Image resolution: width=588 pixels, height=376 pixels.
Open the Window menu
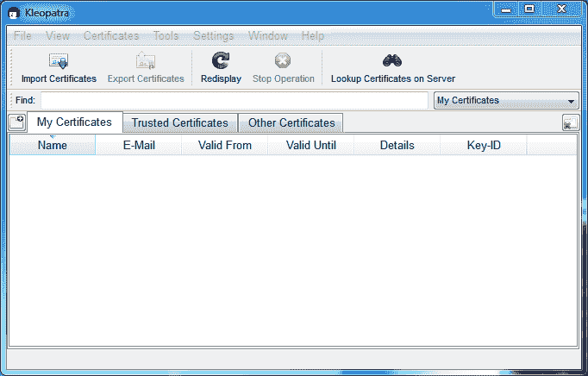[x=268, y=36]
